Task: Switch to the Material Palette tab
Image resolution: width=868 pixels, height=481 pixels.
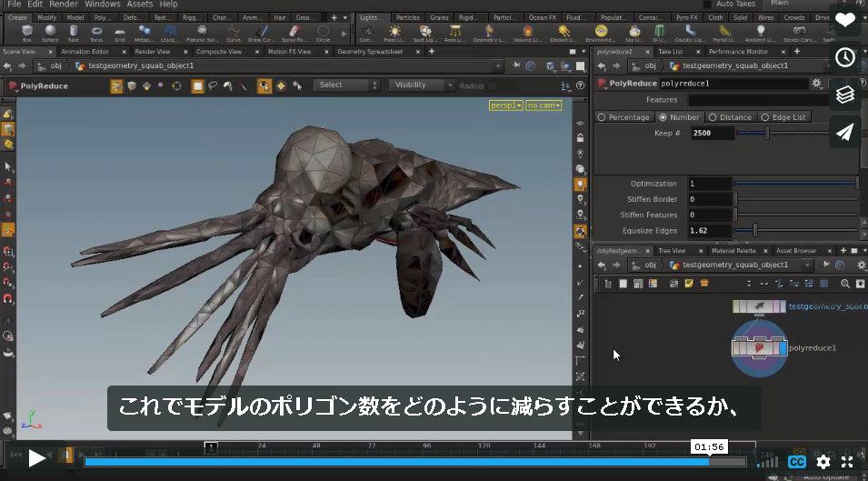Action: 733,251
